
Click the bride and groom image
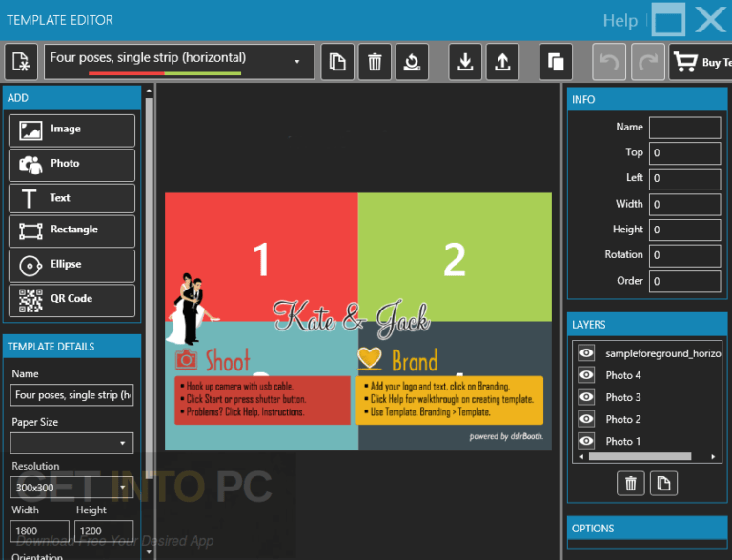(x=192, y=308)
